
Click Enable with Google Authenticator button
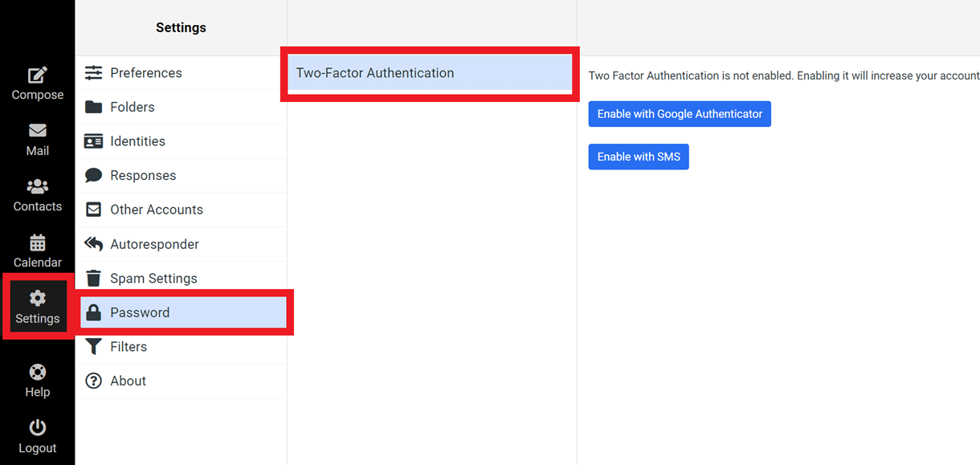tap(680, 114)
